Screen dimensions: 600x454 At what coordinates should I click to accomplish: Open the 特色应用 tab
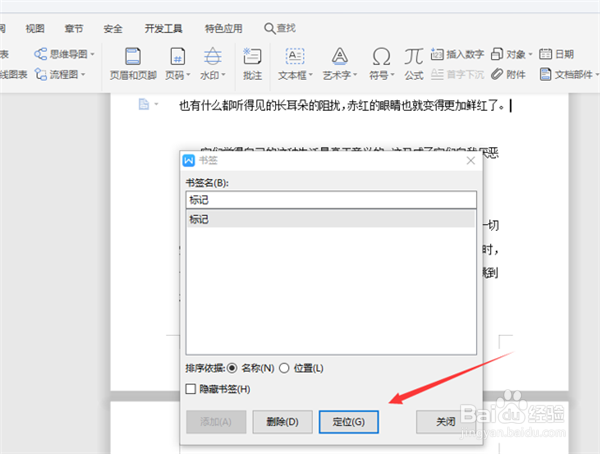[x=223, y=29]
